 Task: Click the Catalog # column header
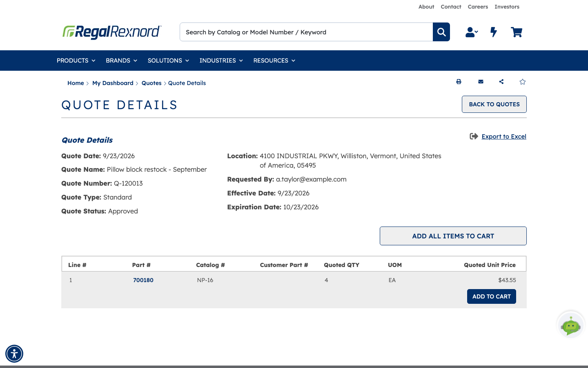coord(210,265)
